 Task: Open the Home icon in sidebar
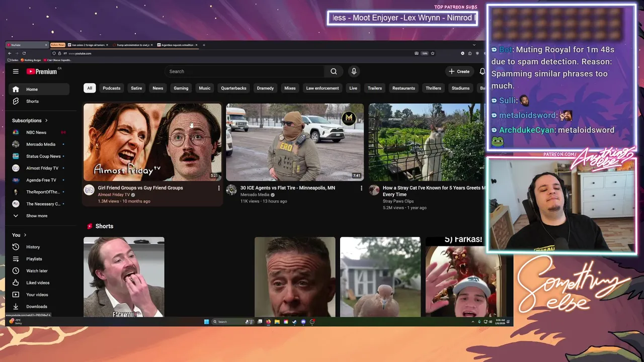click(x=16, y=89)
